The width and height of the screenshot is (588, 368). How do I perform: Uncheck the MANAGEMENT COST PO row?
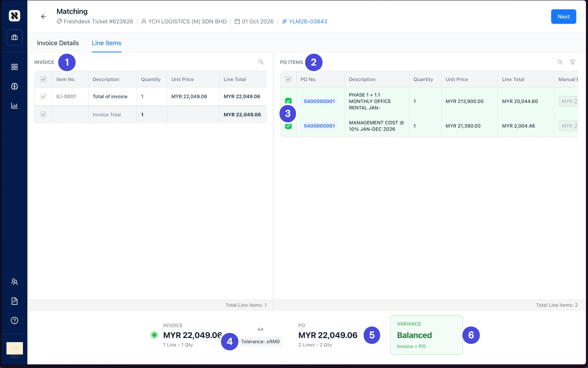coord(288,126)
